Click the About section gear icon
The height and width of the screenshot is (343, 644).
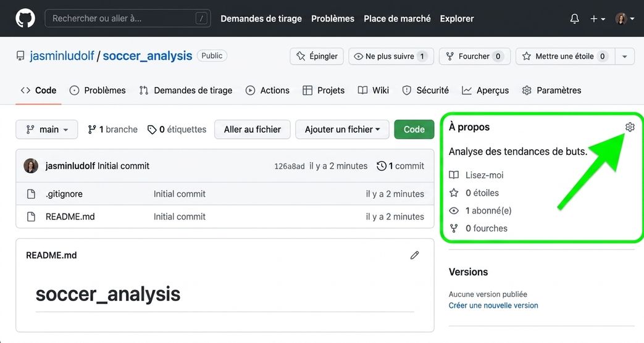630,127
